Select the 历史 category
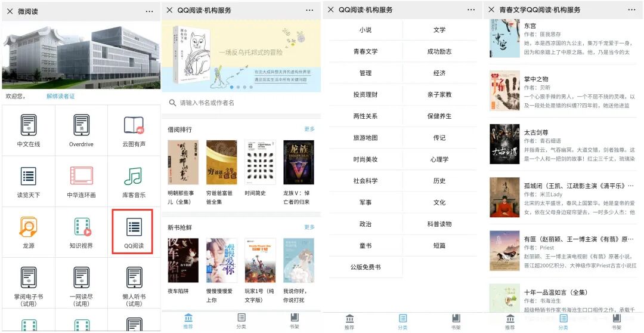 click(x=439, y=181)
